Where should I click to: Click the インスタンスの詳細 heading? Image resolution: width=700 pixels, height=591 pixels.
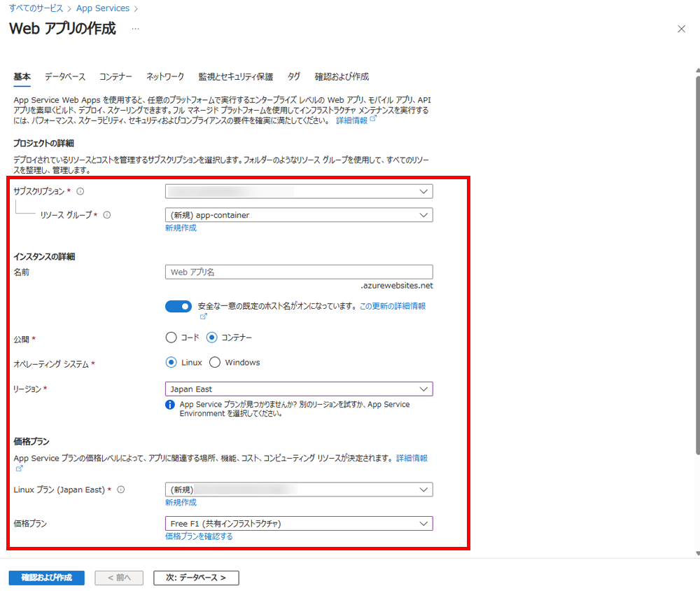click(x=44, y=257)
